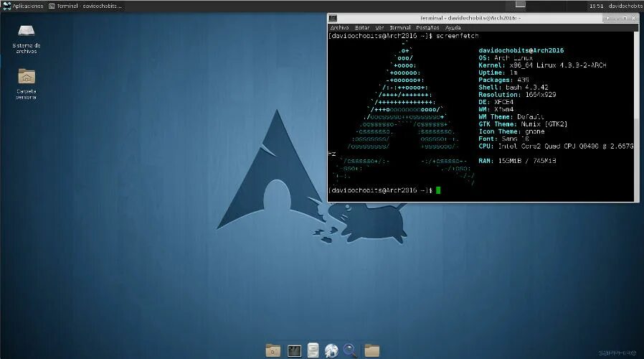Click the 'Icon Theme: gnome' output line

pos(512,131)
